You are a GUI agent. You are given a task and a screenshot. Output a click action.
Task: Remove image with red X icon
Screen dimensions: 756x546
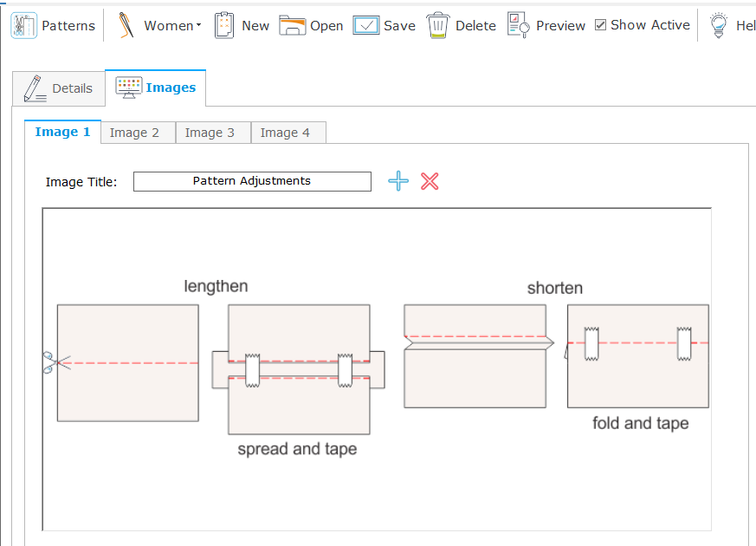430,181
